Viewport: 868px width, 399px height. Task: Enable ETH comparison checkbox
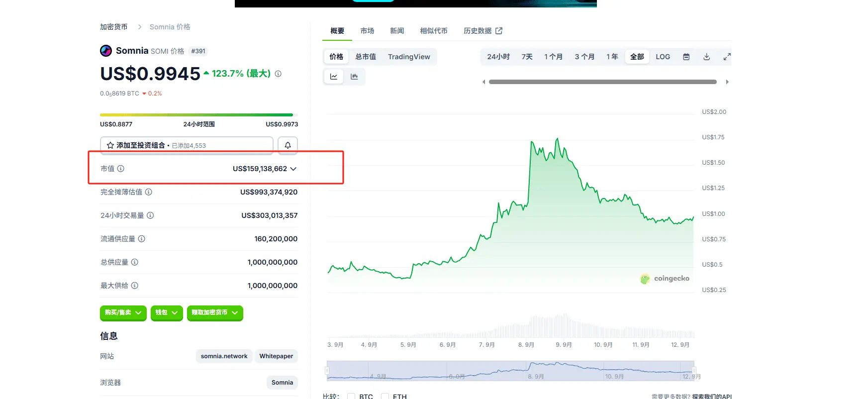point(385,397)
